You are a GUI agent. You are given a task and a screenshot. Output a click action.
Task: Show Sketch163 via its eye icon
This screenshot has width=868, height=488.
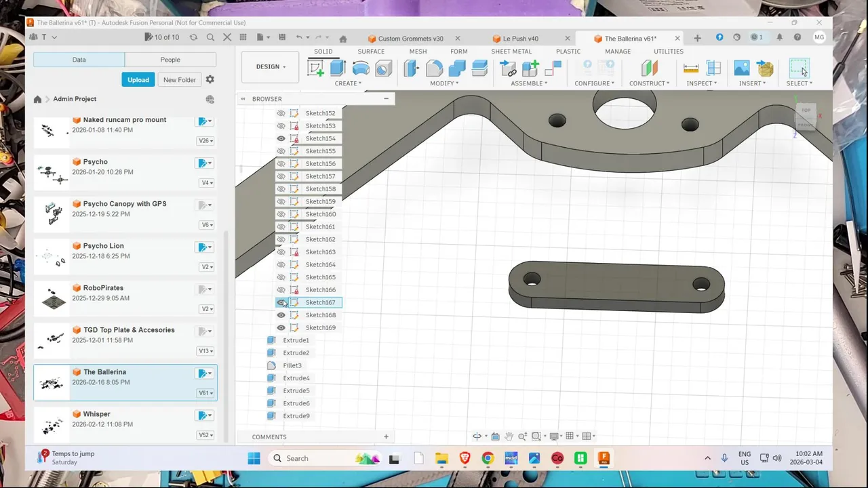pyautogui.click(x=281, y=252)
